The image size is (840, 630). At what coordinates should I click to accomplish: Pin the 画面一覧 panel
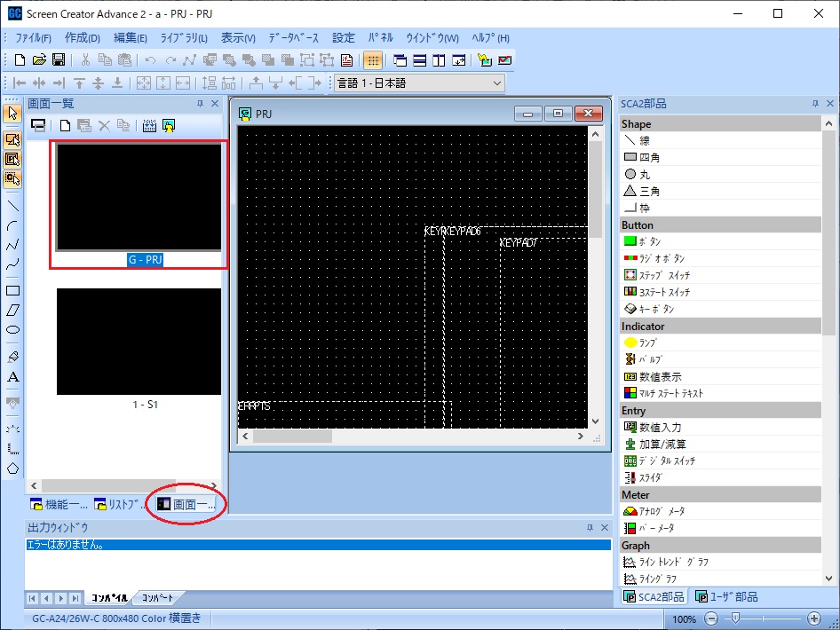200,104
